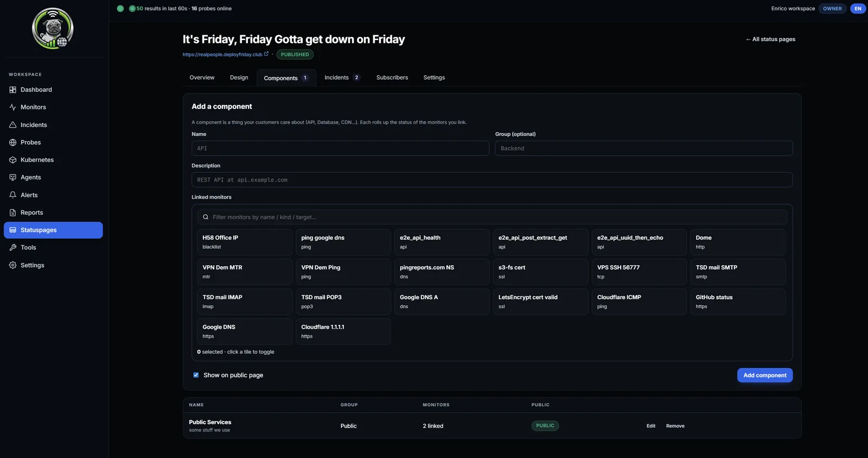Click the Group (optional) input field
The width and height of the screenshot is (868, 458).
644,149
